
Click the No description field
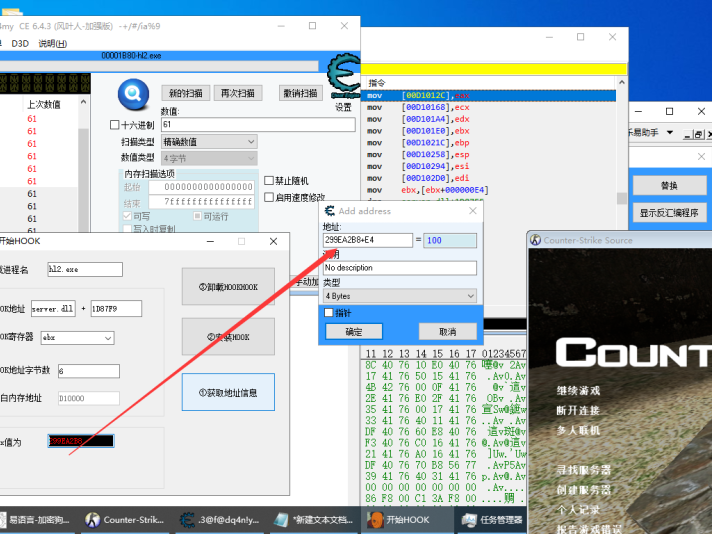click(400, 268)
